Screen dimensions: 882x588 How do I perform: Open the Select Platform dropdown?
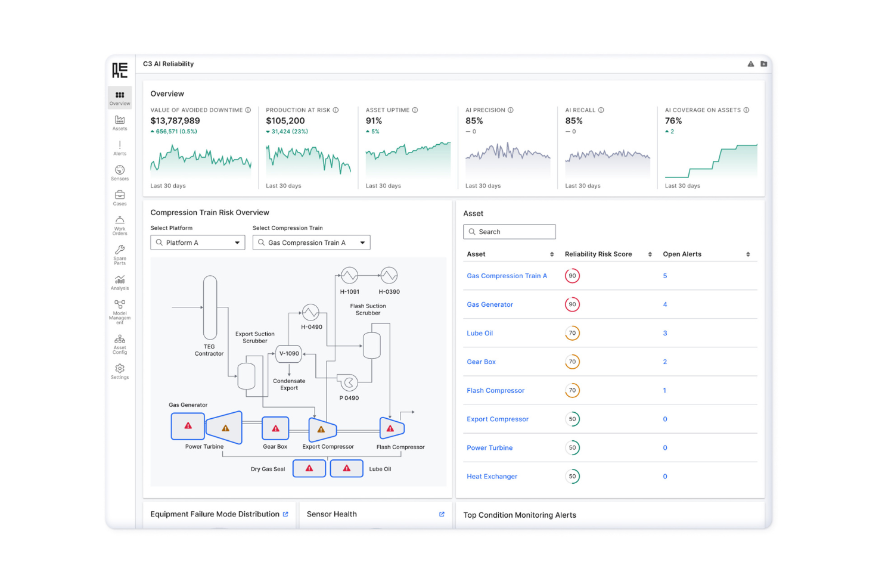pos(197,242)
